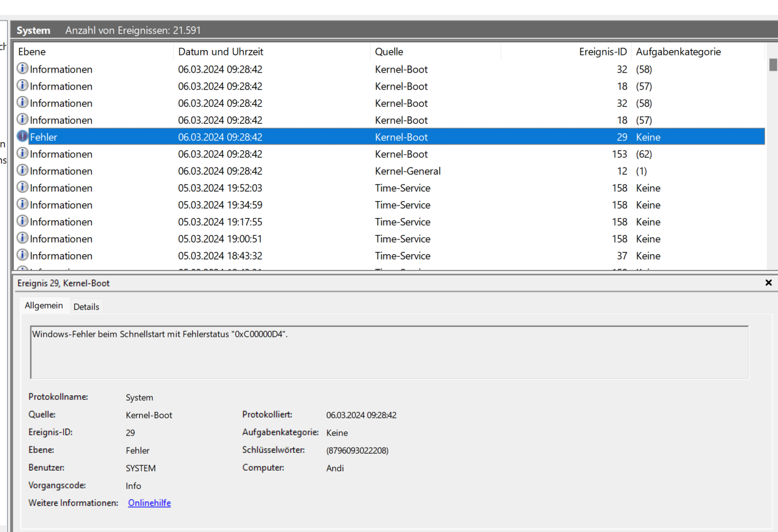This screenshot has height=532, width=778.
Task: Click info icon of Time-Service 19:00:51 row
Action: pos(22,238)
